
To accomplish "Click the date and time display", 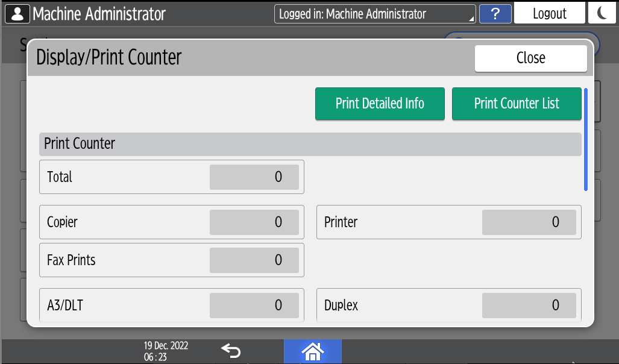I will (x=166, y=351).
